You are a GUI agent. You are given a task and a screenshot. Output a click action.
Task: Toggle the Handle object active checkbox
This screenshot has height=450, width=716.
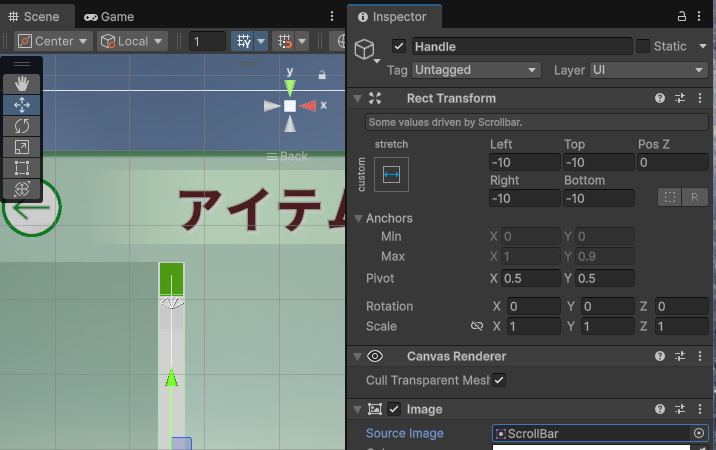point(399,46)
